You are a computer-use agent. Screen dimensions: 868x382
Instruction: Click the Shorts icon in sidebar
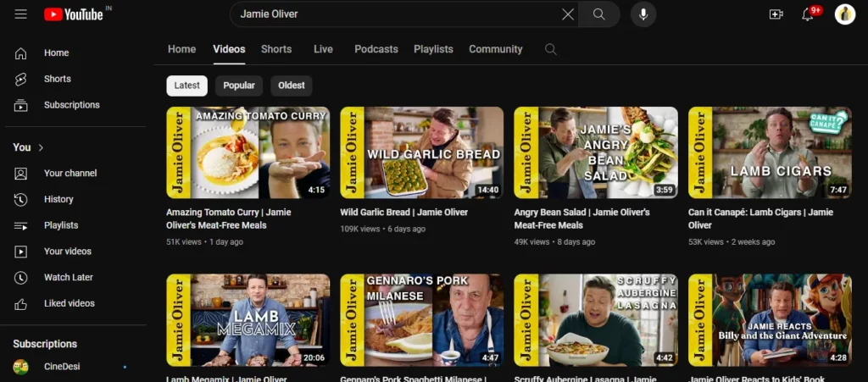pos(20,79)
